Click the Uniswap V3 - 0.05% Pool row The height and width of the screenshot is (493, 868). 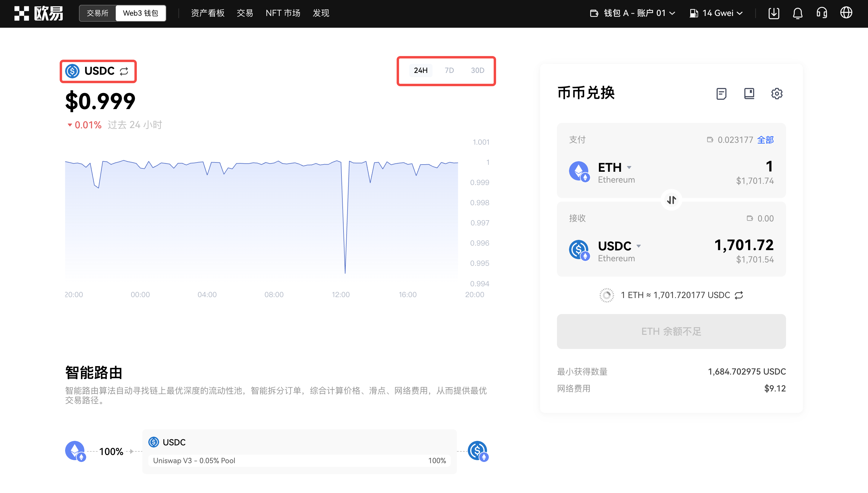click(x=300, y=461)
